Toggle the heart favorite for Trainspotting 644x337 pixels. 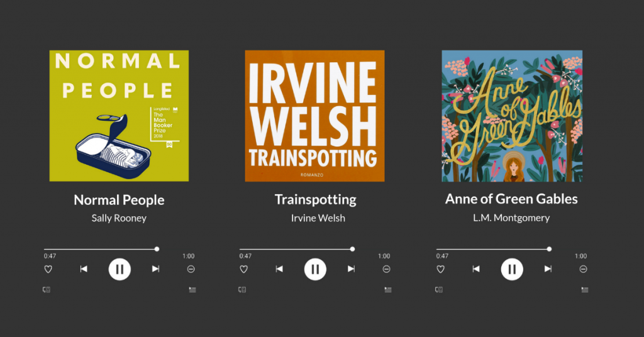(243, 269)
